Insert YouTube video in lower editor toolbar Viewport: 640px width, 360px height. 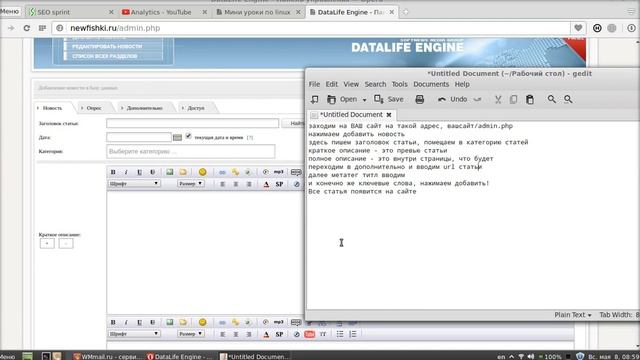(310, 334)
